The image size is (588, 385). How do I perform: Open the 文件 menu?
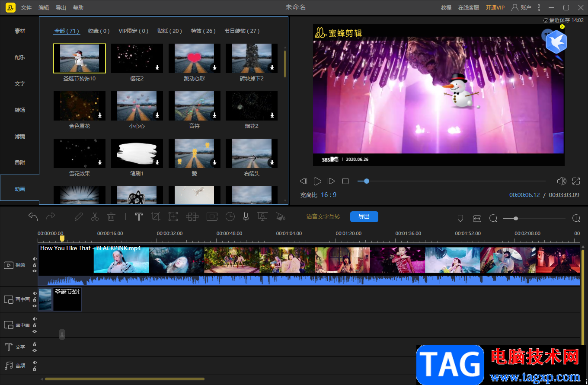point(26,8)
